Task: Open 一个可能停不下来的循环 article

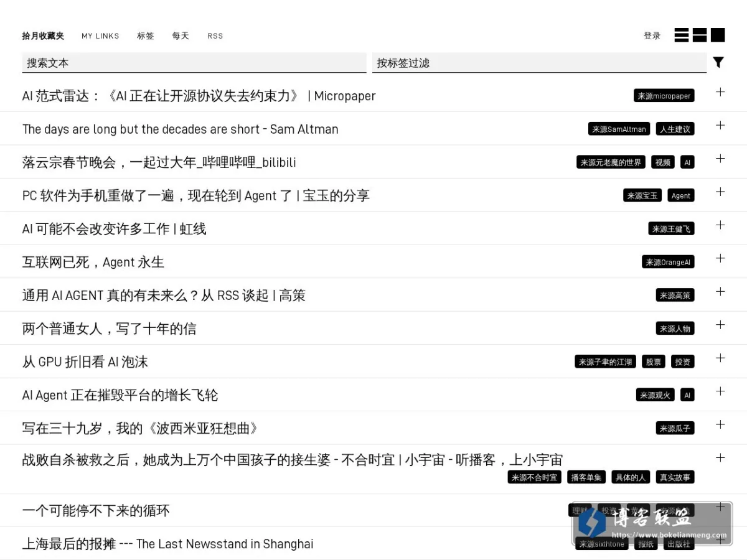Action: [96, 511]
